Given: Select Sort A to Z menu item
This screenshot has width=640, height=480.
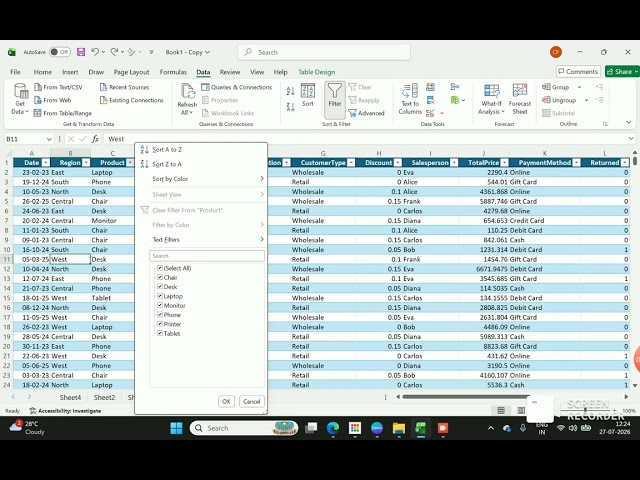Looking at the screenshot, I should 202,150.
